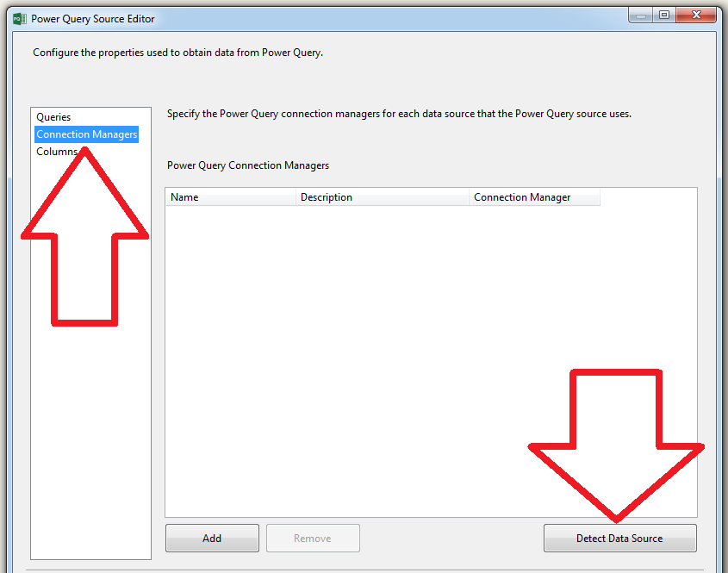Maximize the Power Query Source Editor window
Viewport: 728px width, 573px height.
(664, 16)
